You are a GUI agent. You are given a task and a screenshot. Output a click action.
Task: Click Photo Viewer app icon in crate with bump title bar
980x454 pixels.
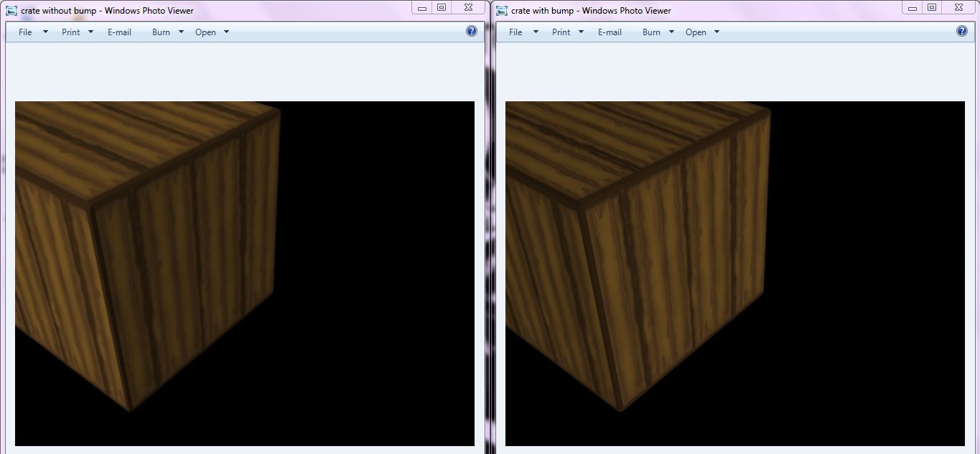click(x=502, y=10)
